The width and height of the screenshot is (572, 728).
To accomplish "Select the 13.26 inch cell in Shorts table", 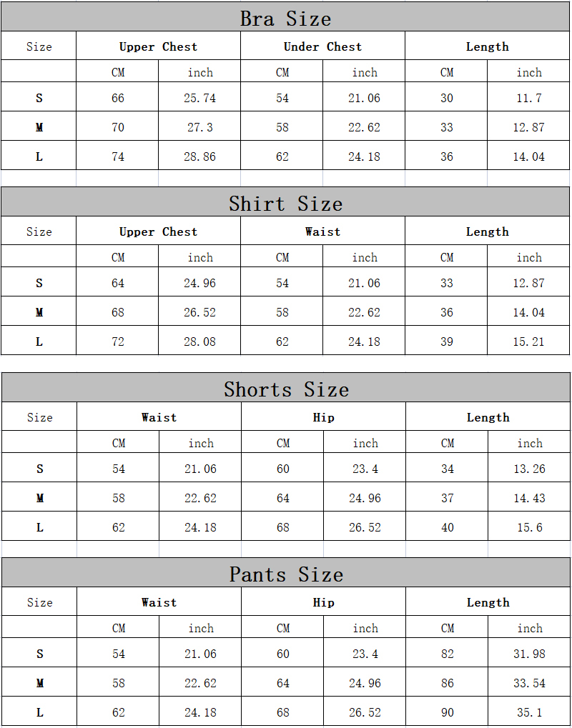I will [x=529, y=467].
